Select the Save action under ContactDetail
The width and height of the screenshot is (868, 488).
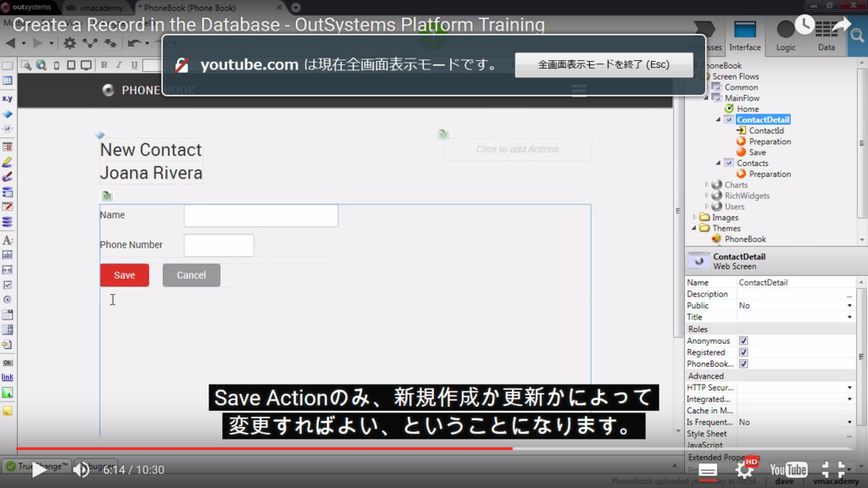point(757,152)
